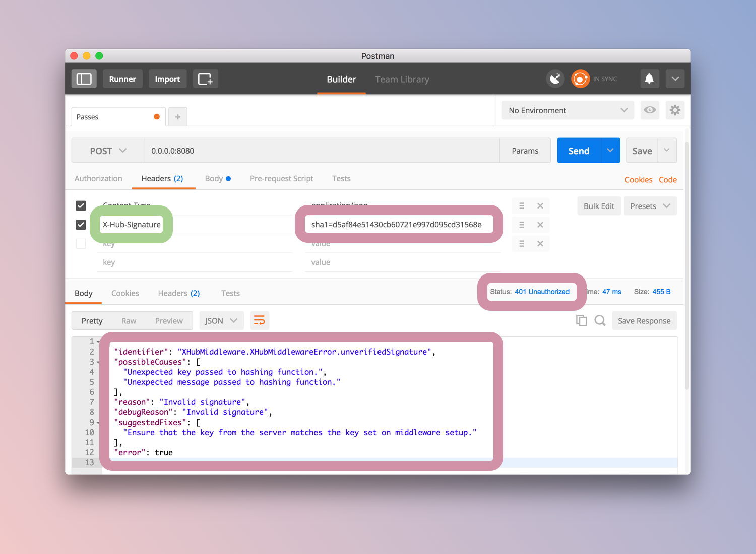Grab the reorder handle for X-Hub-Signature row
The height and width of the screenshot is (554, 756).
pos(522,225)
